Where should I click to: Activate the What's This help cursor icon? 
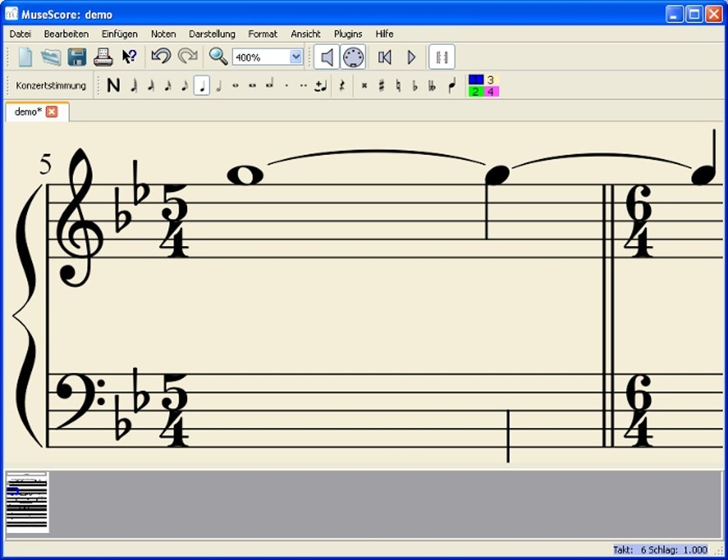click(x=129, y=57)
